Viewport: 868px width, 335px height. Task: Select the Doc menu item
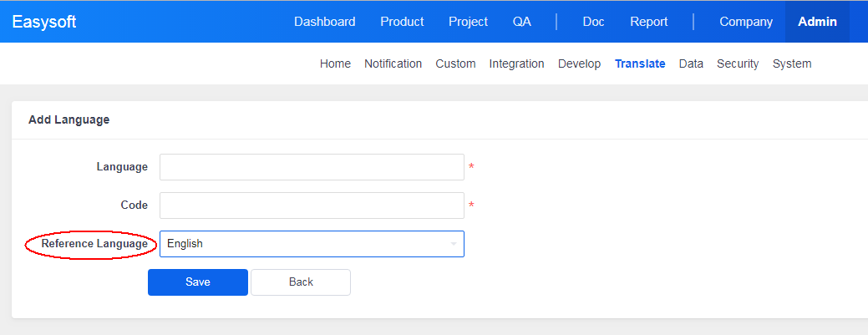(x=593, y=22)
